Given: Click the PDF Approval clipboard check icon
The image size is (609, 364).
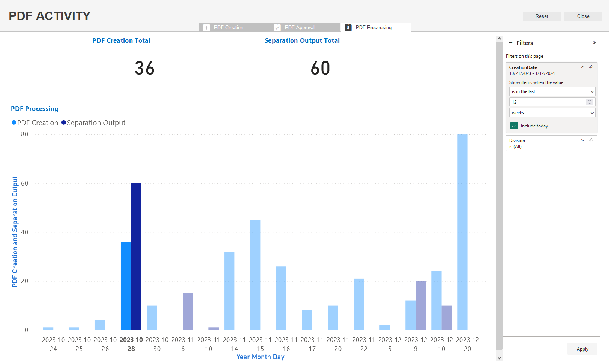Looking at the screenshot, I should point(277,27).
